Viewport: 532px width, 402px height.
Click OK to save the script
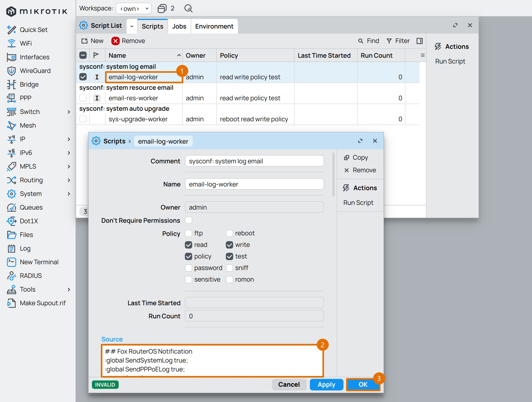pyautogui.click(x=363, y=384)
